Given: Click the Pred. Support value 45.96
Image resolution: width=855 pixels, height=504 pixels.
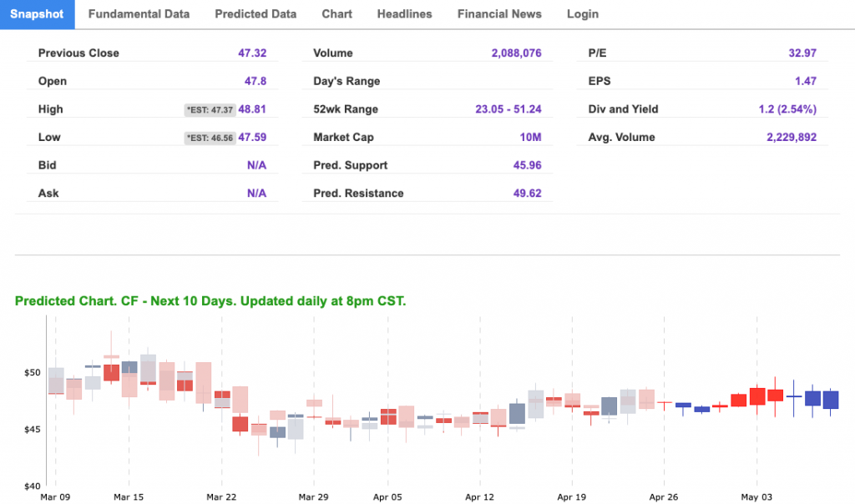Looking at the screenshot, I should tap(527, 165).
